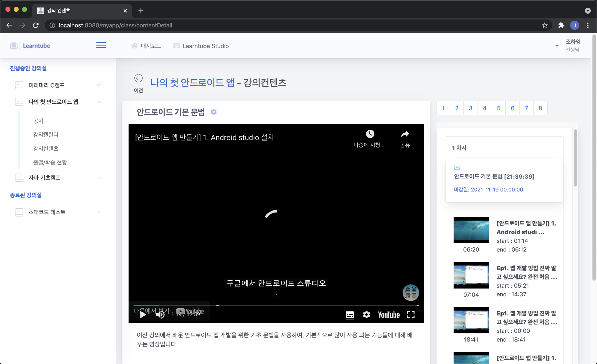Enter fullscreen on the video player

[411, 315]
